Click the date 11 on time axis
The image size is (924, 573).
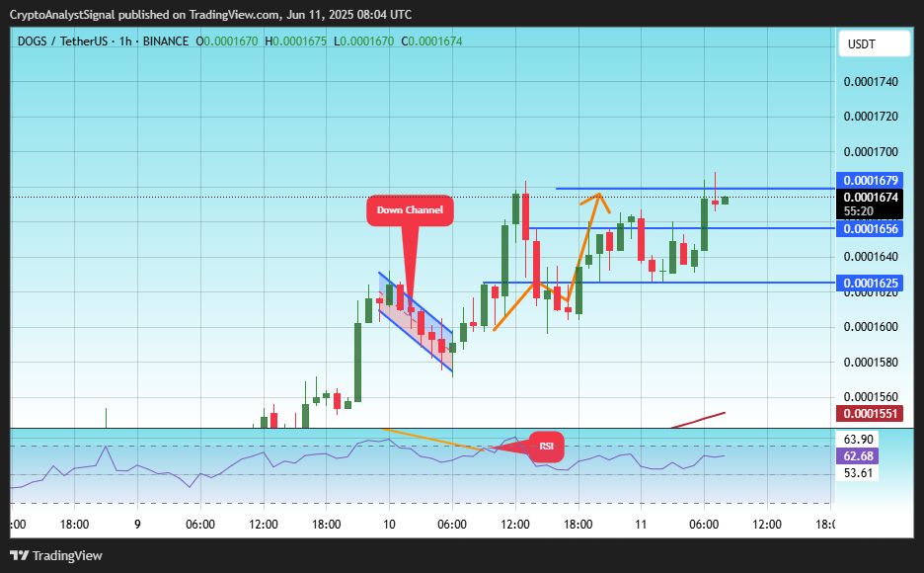[641, 524]
